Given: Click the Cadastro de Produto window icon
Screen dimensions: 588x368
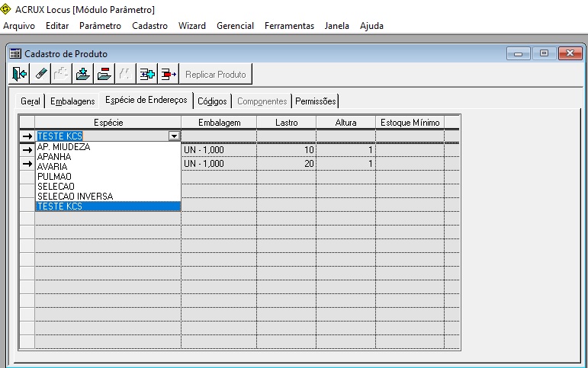Looking at the screenshot, I should tap(15, 53).
